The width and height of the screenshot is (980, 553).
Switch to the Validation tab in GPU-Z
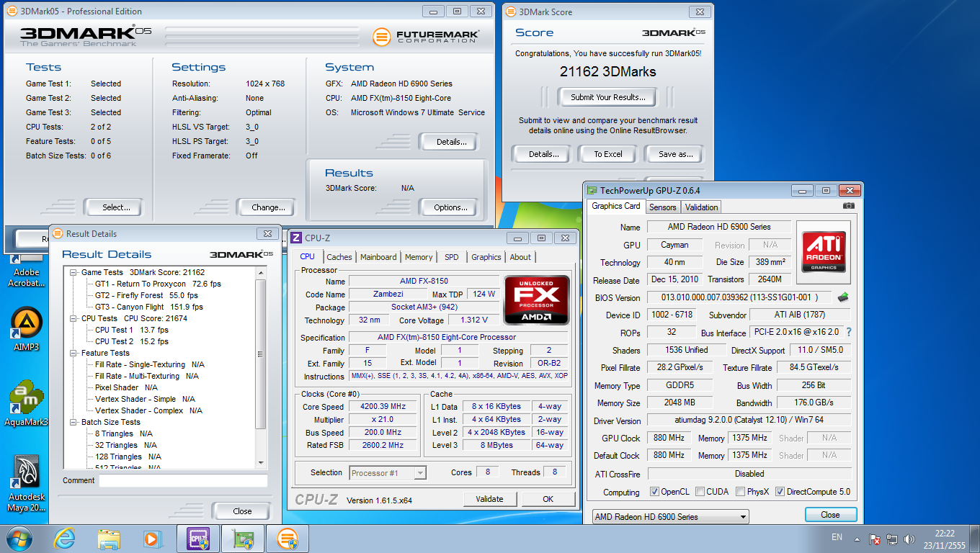point(701,207)
